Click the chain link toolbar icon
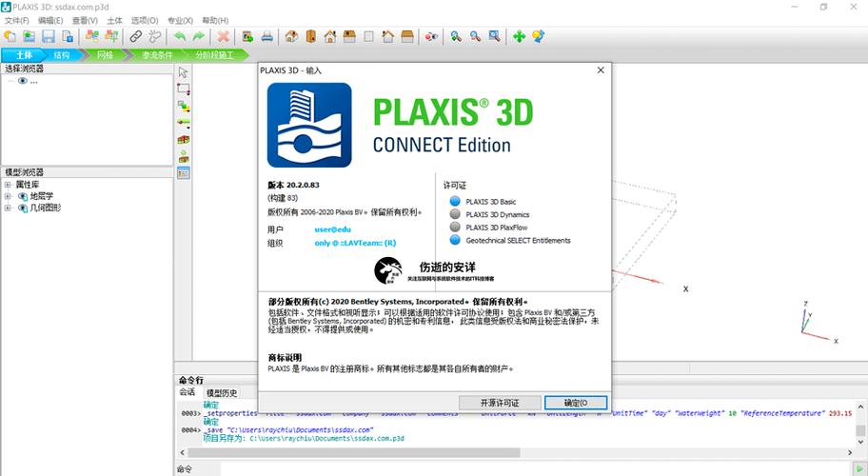Viewport: 868px width, 476px height. [x=135, y=36]
